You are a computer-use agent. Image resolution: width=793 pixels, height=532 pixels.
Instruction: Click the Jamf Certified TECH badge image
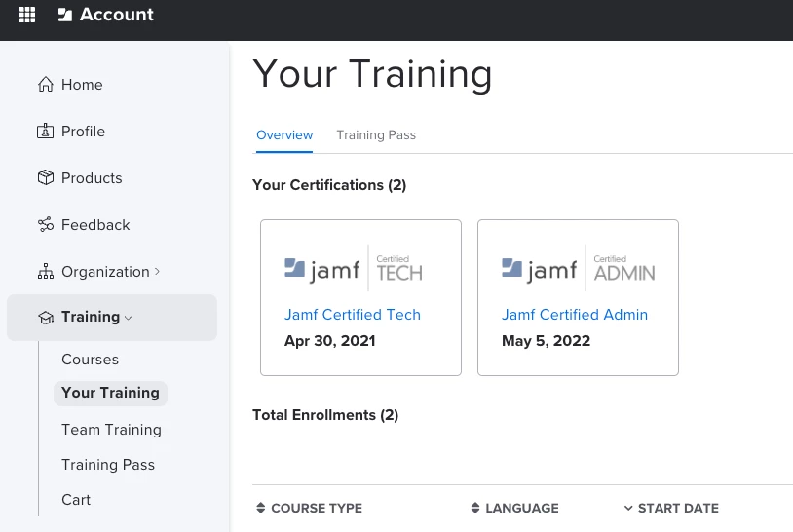pos(353,268)
